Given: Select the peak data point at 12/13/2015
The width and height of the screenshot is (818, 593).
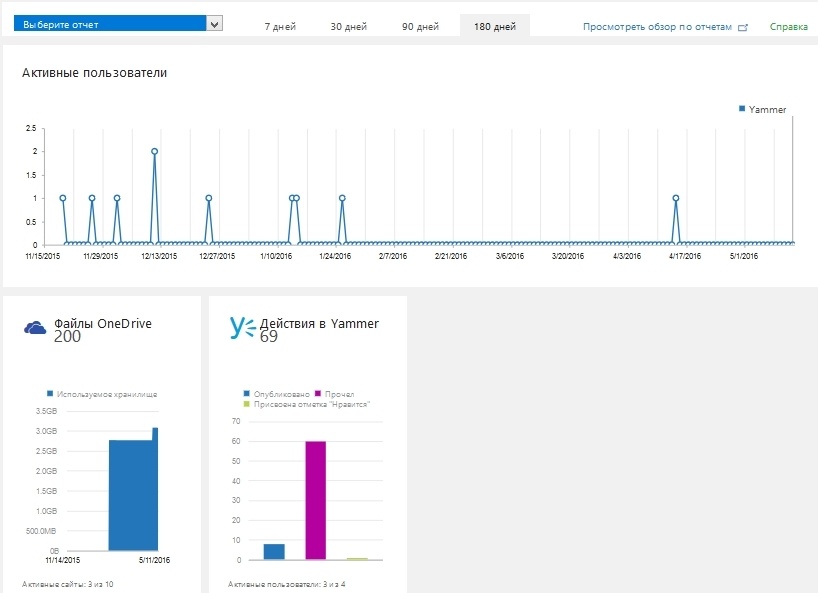Looking at the screenshot, I should point(154,152).
